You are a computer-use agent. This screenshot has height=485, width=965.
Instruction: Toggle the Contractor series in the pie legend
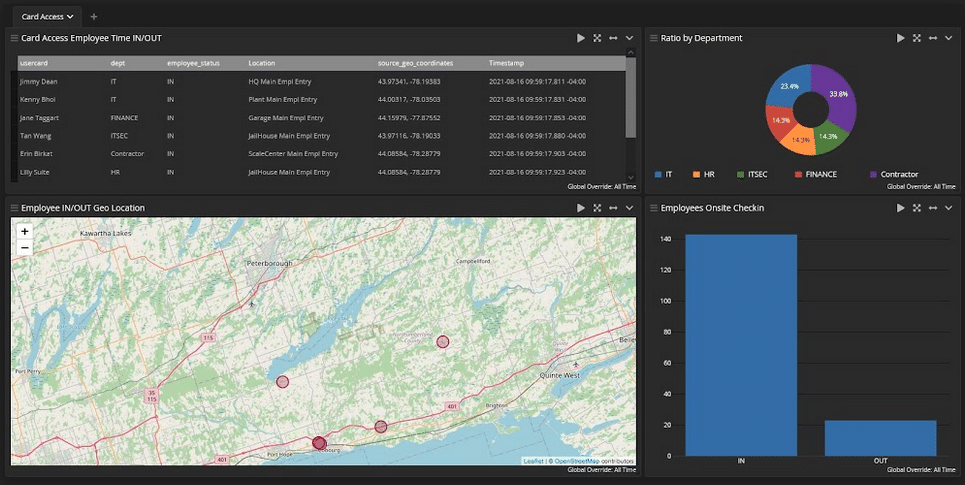(892, 174)
